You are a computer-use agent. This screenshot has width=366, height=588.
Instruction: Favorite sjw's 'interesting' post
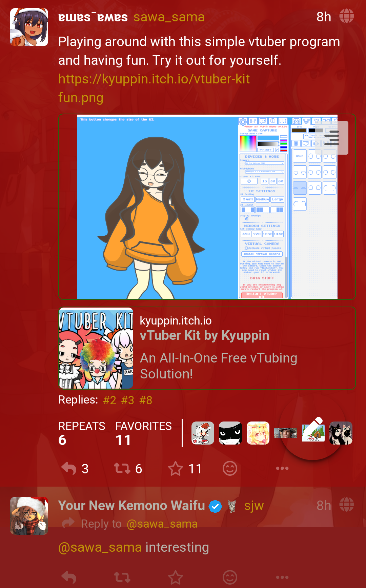point(176,577)
